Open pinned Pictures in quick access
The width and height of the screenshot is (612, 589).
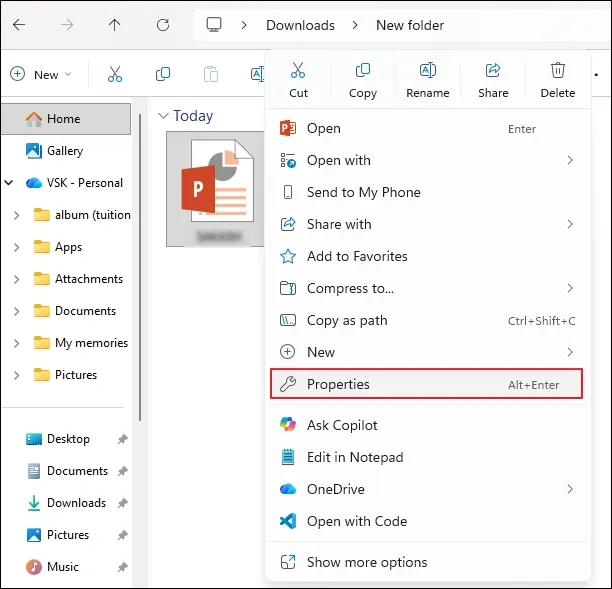coord(57,535)
